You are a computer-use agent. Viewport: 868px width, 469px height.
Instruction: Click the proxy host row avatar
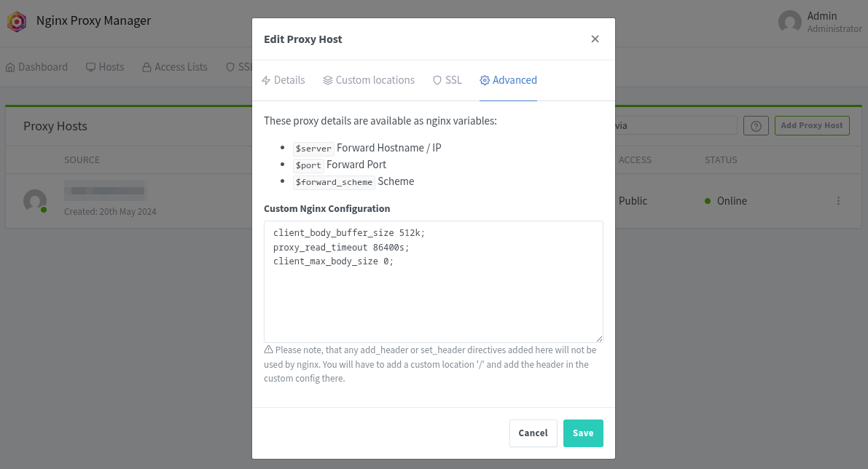click(35, 201)
